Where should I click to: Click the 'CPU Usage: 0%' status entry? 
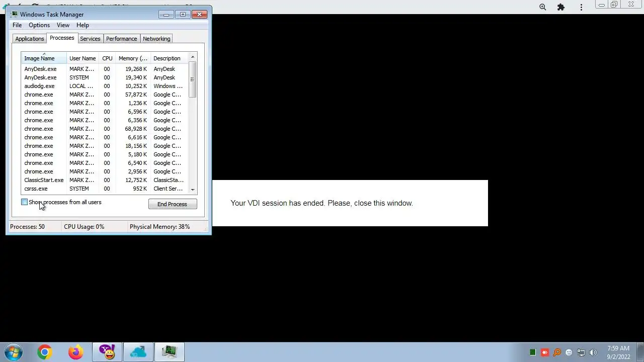pos(84,227)
